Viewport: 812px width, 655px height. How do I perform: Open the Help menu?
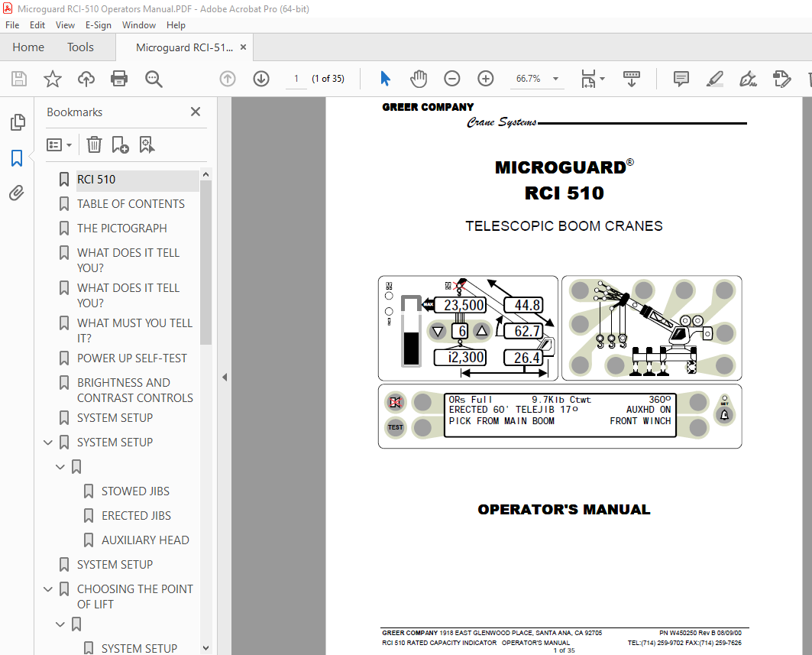[x=176, y=25]
